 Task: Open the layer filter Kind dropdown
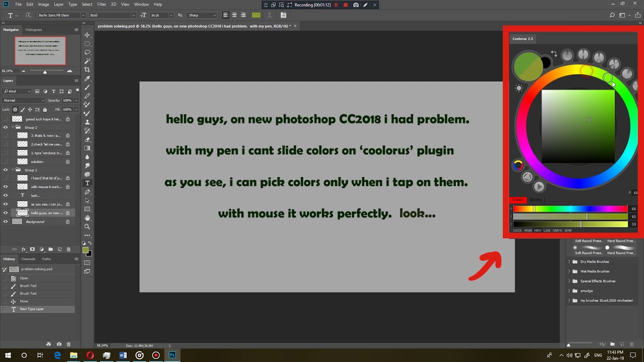pyautogui.click(x=18, y=91)
